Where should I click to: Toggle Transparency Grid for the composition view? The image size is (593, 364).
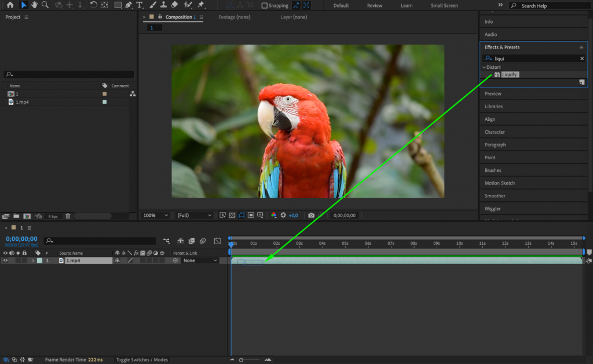(232, 215)
